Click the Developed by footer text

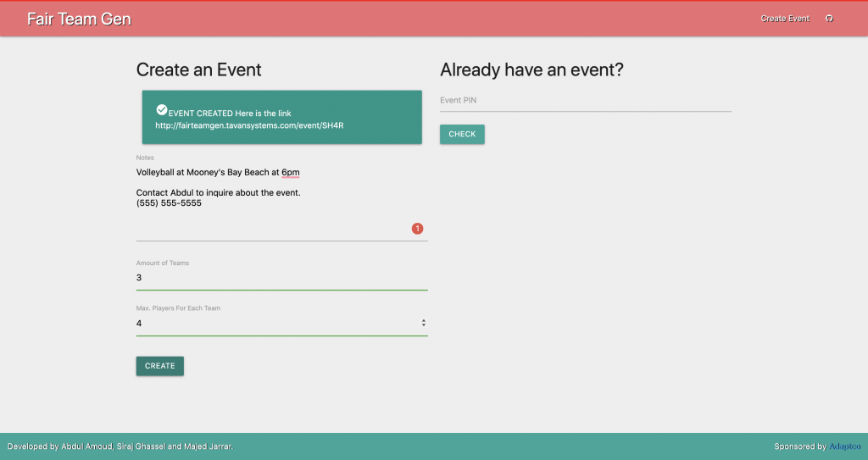120,446
